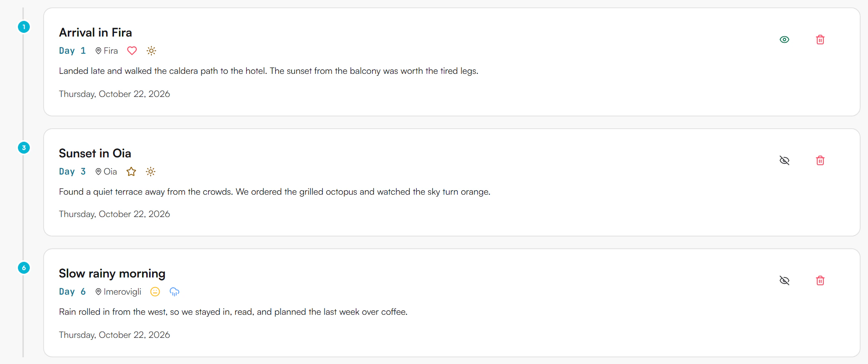Select timeline marker number 1
The image size is (868, 364).
[24, 27]
